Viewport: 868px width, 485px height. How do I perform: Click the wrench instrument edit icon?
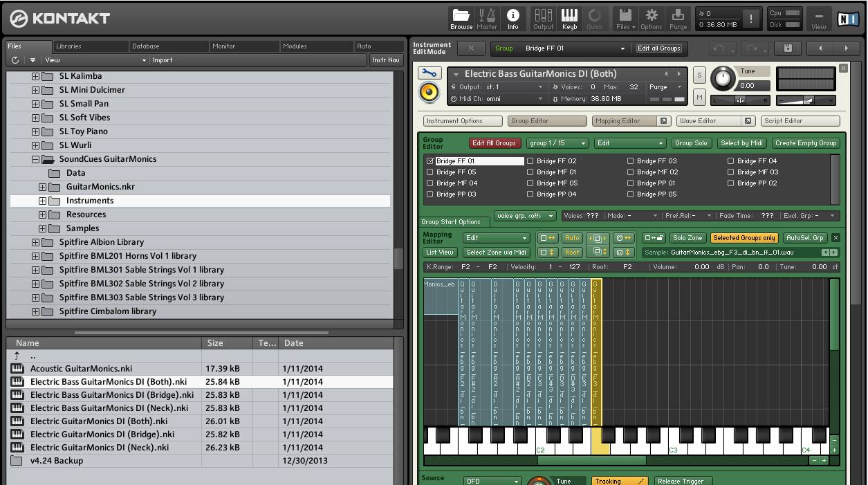429,73
